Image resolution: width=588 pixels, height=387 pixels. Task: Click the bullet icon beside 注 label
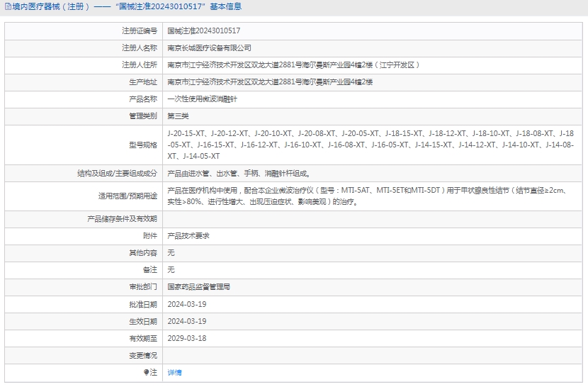(147, 372)
